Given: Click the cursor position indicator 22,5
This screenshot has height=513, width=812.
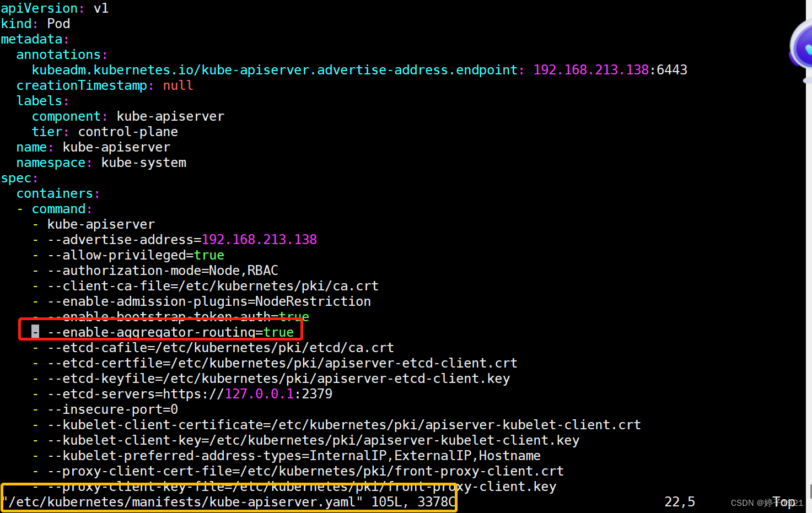Looking at the screenshot, I should pyautogui.click(x=679, y=501).
